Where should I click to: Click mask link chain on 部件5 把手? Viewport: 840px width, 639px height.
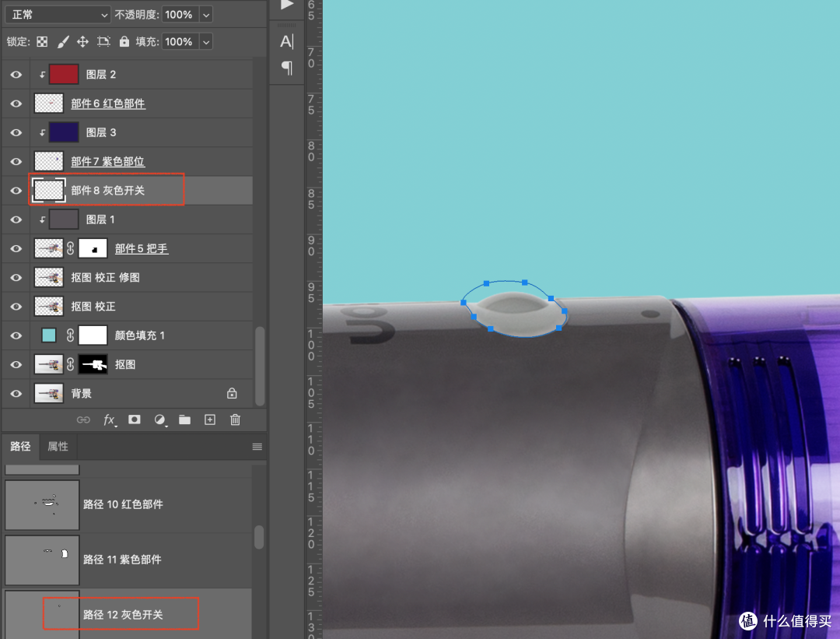click(70, 248)
